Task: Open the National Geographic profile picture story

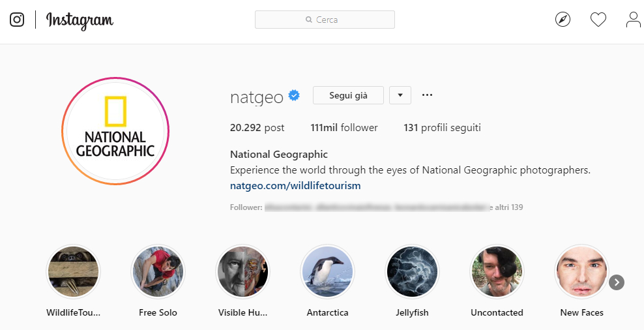Action: pos(115,131)
